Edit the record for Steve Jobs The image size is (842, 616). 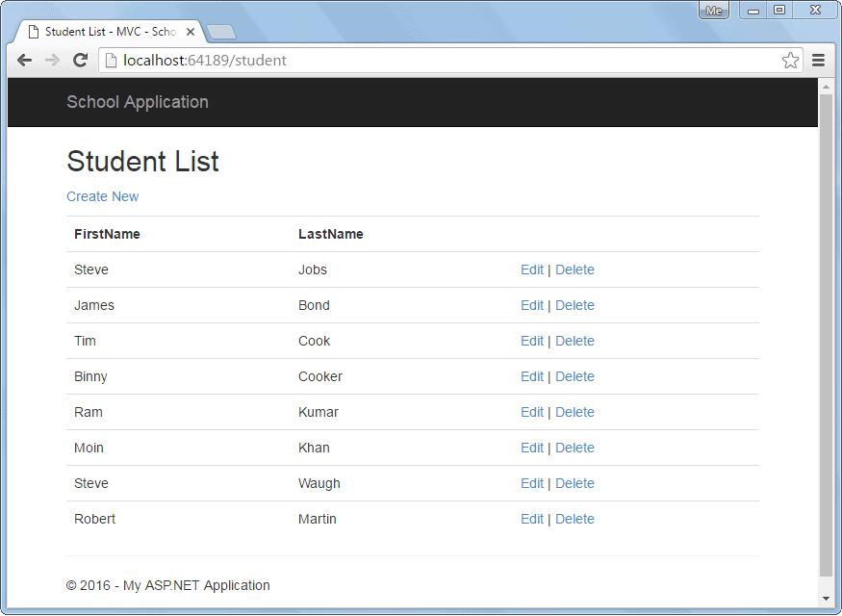point(532,269)
